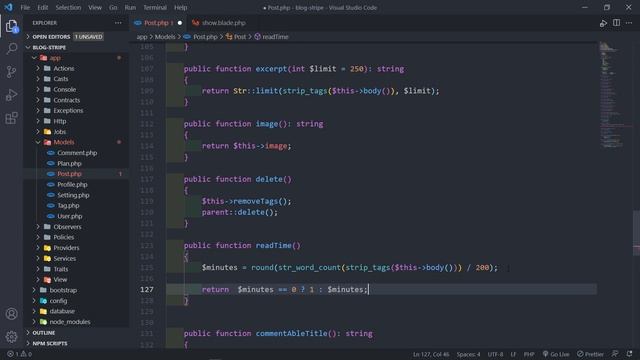This screenshot has width=640, height=360.
Task: Click the Run code icon in editor toolbar
Action: point(603,23)
